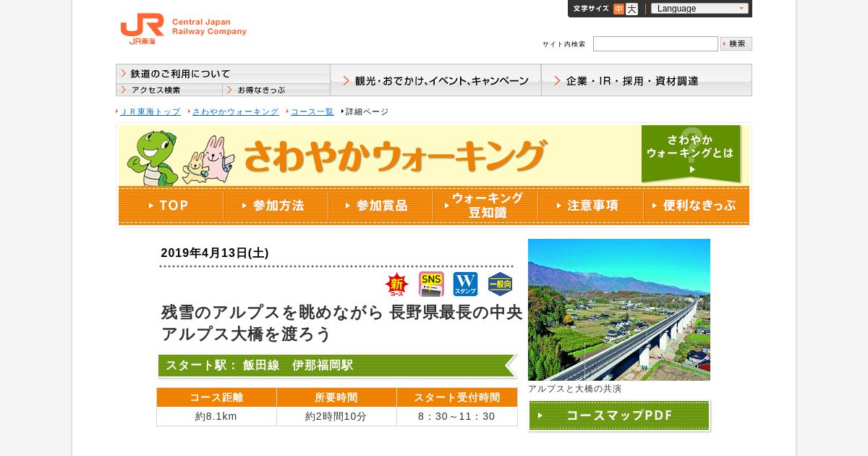The width and height of the screenshot is (868, 456).
Task: Click the 新コース red badge icon
Action: [x=397, y=284]
